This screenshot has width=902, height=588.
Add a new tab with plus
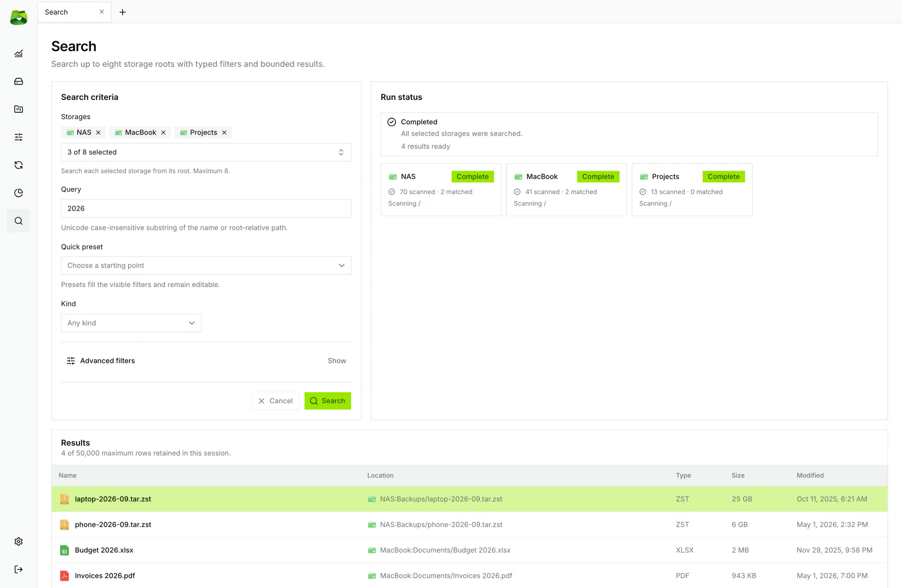click(123, 12)
